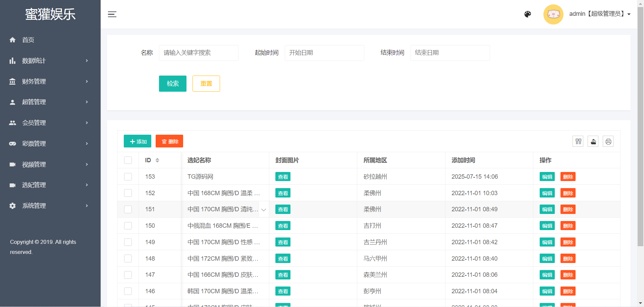Toggle the select-all checkbox in table header
Viewport: 644px width, 307px height.
tap(128, 160)
